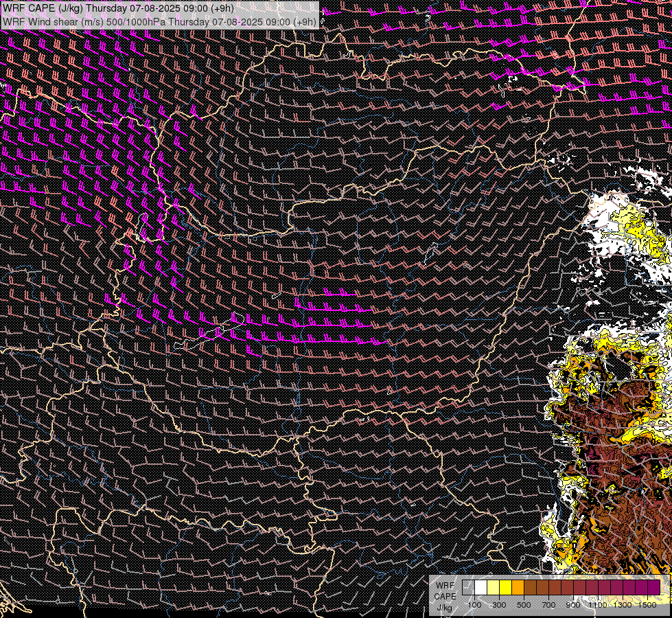This screenshot has width=672, height=618.
Task: Click the '1500' legend tick label
Action: tap(647, 605)
